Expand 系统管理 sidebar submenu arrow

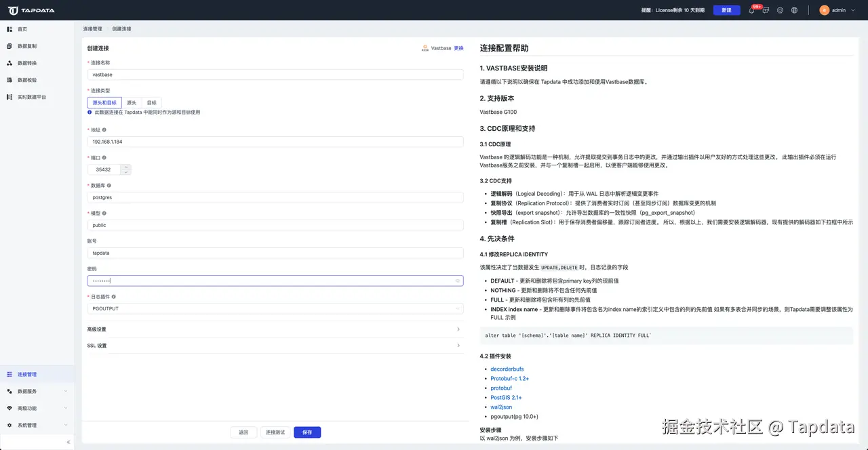(66, 425)
